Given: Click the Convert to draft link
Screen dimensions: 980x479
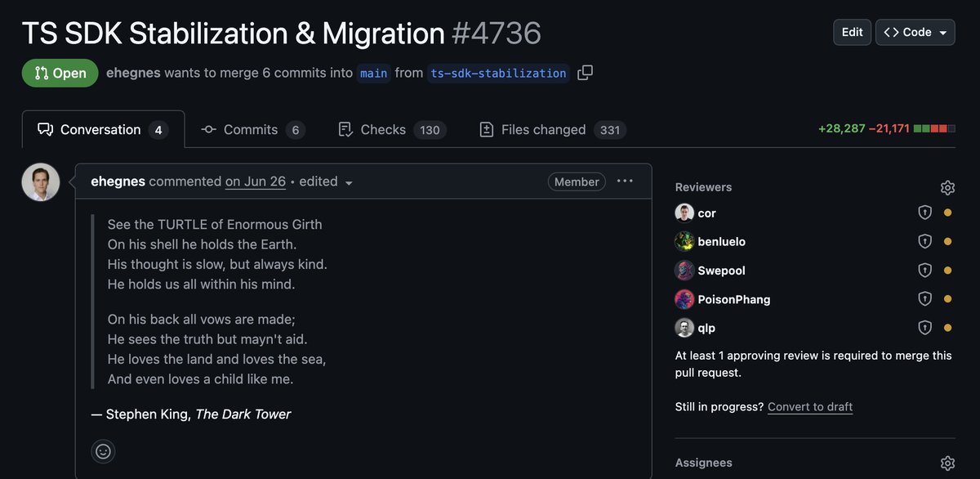Looking at the screenshot, I should [810, 406].
